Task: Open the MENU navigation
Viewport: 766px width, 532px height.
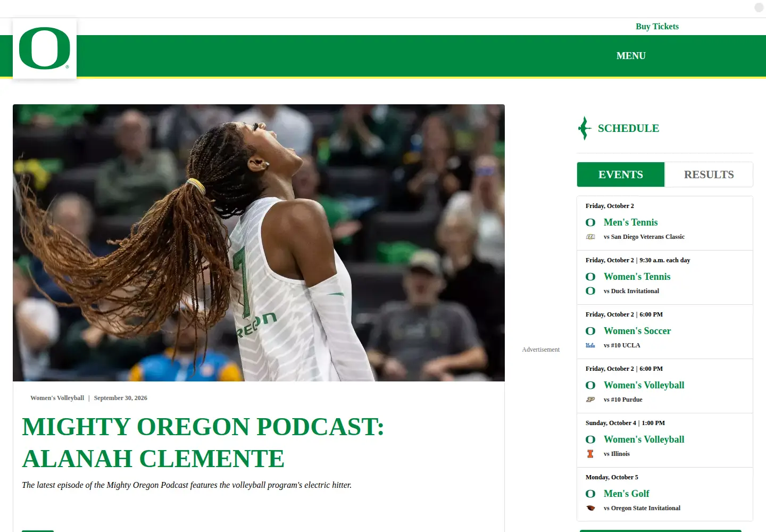Action: click(631, 56)
